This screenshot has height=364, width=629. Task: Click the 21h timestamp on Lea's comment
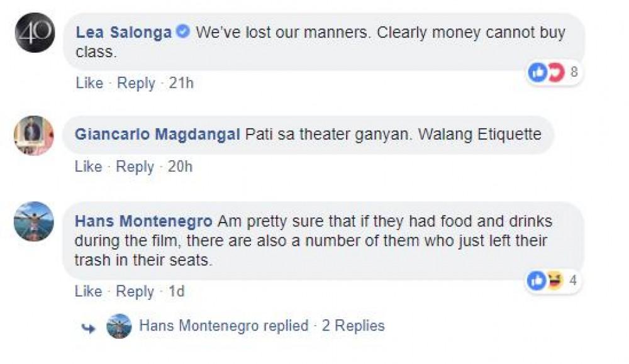point(182,83)
